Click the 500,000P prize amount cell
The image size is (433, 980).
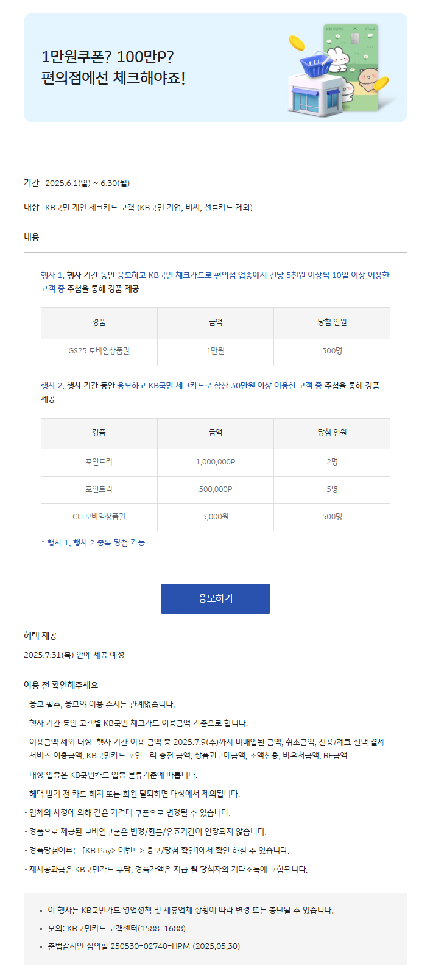click(x=216, y=489)
